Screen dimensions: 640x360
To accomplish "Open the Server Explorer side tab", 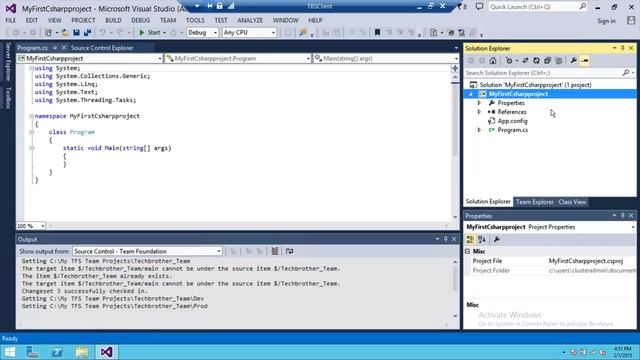I will coord(8,61).
